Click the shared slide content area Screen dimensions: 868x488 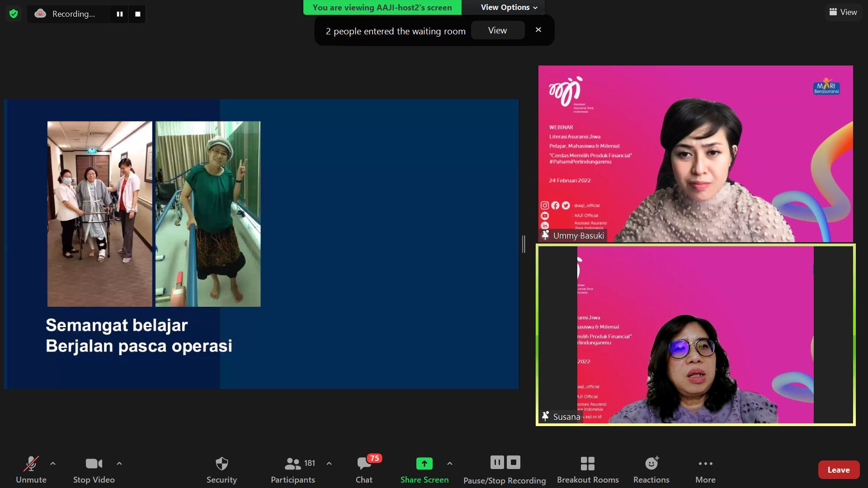point(262,244)
